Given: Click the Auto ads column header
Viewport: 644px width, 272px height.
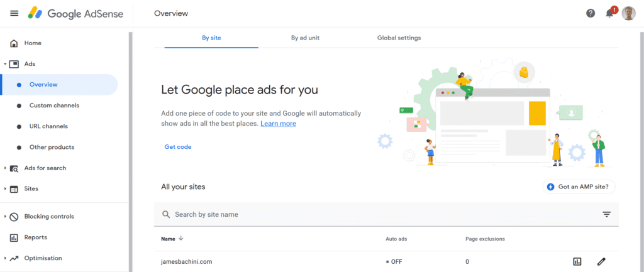Looking at the screenshot, I should tap(396, 239).
